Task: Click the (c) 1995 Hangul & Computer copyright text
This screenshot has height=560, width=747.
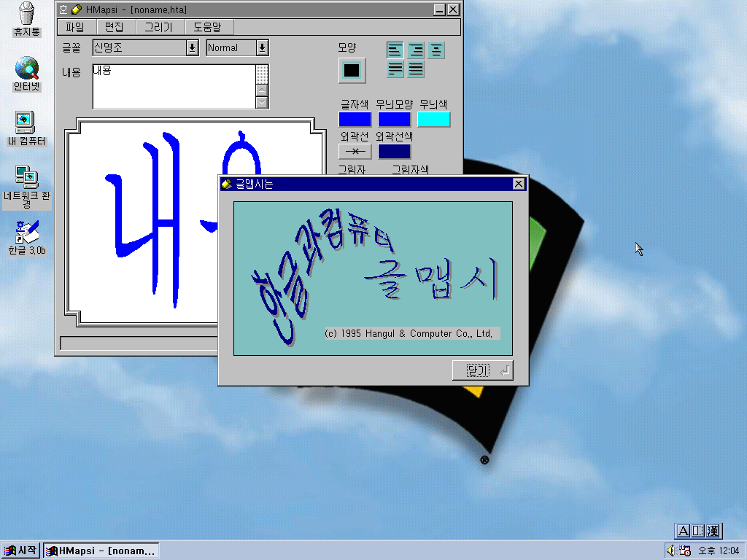Action: 409,333
